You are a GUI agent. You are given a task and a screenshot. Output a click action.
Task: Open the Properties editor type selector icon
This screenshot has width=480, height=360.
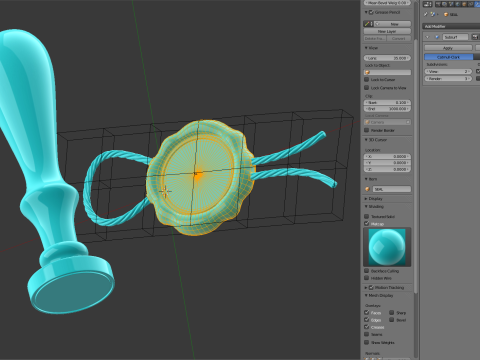tap(427, 4)
